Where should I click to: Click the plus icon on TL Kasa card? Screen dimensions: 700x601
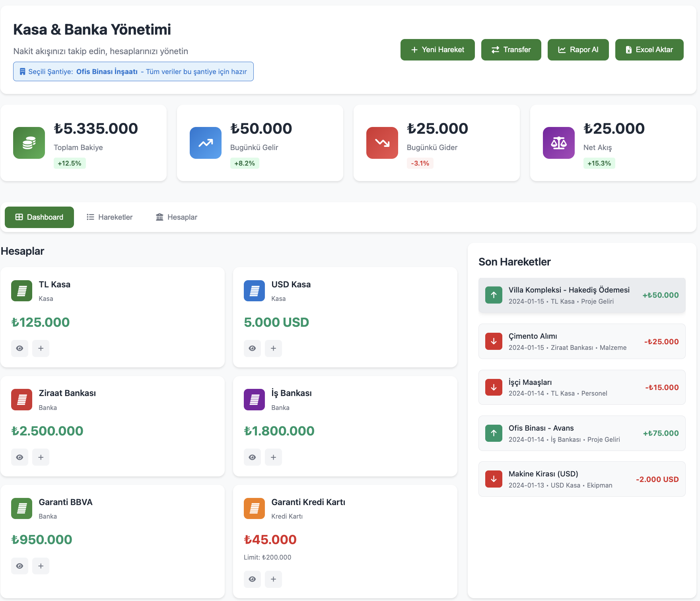41,348
